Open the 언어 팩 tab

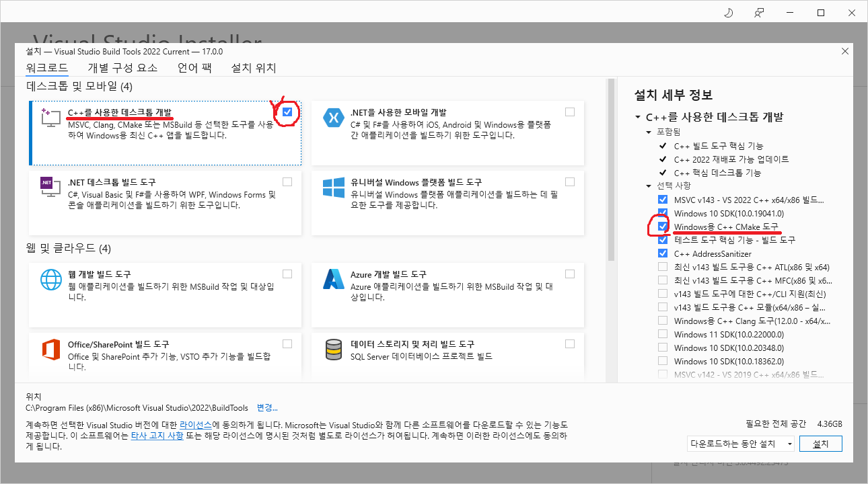pyautogui.click(x=194, y=68)
